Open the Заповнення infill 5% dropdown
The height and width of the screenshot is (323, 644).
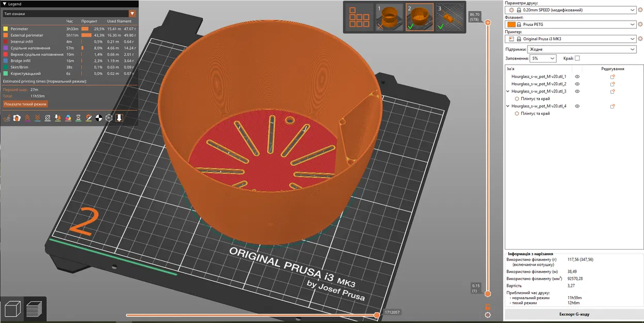coord(543,58)
